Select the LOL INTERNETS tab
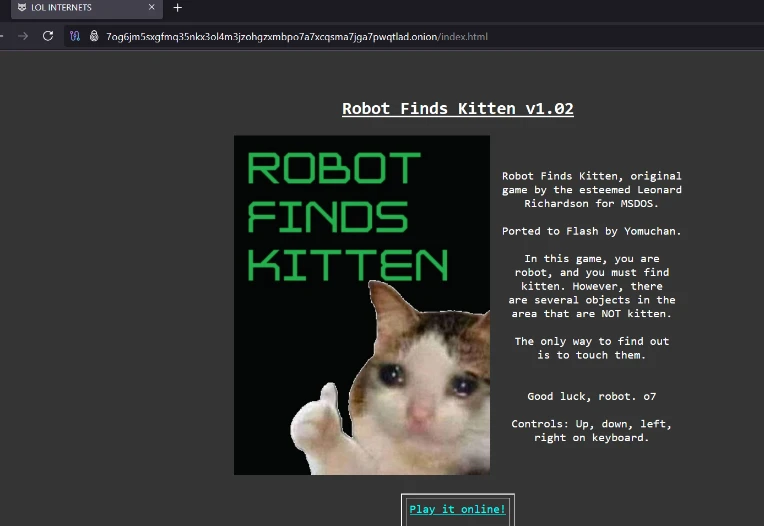The height and width of the screenshot is (526, 764). pyautogui.click(x=87, y=8)
